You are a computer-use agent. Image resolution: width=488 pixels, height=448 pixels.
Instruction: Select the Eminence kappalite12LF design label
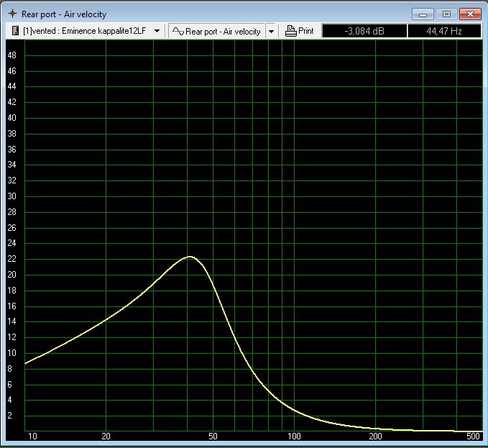(x=86, y=31)
